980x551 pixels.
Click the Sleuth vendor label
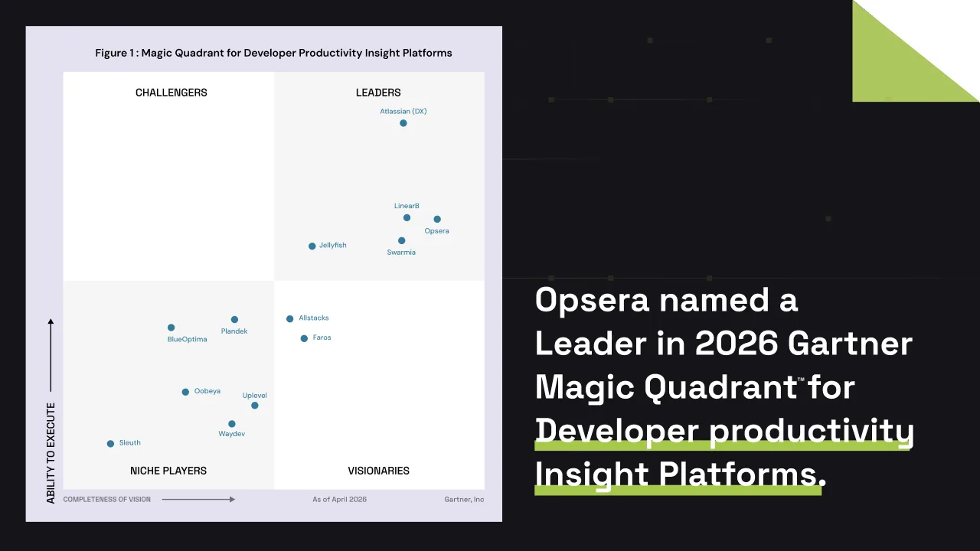130,443
